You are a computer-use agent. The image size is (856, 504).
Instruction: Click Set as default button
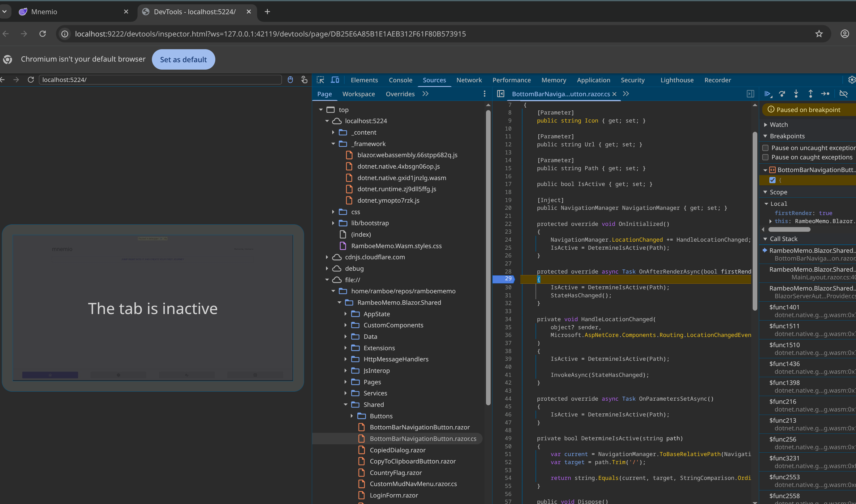pyautogui.click(x=183, y=59)
